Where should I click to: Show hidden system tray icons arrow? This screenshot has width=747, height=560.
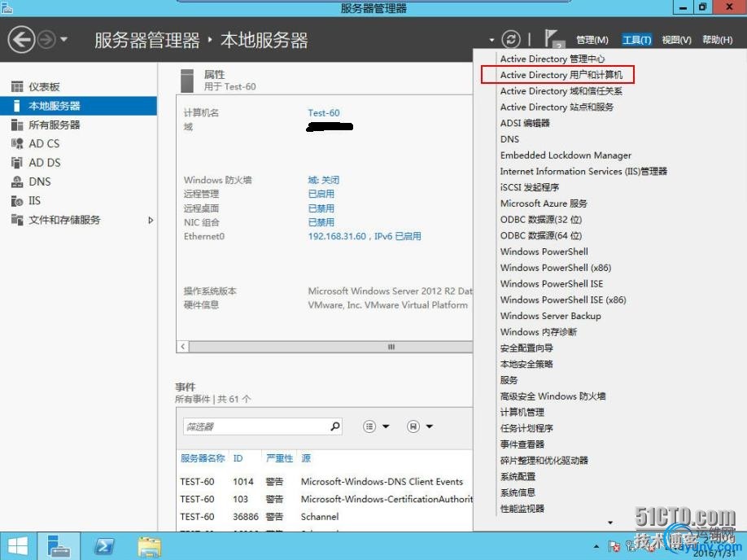click(596, 546)
